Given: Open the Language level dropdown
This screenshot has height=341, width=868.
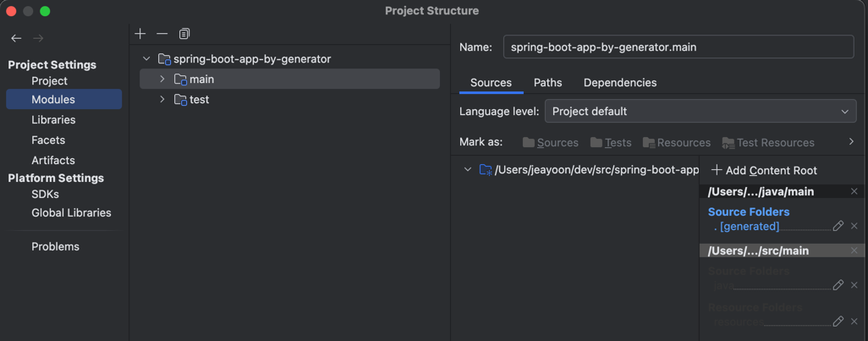Looking at the screenshot, I should click(700, 111).
